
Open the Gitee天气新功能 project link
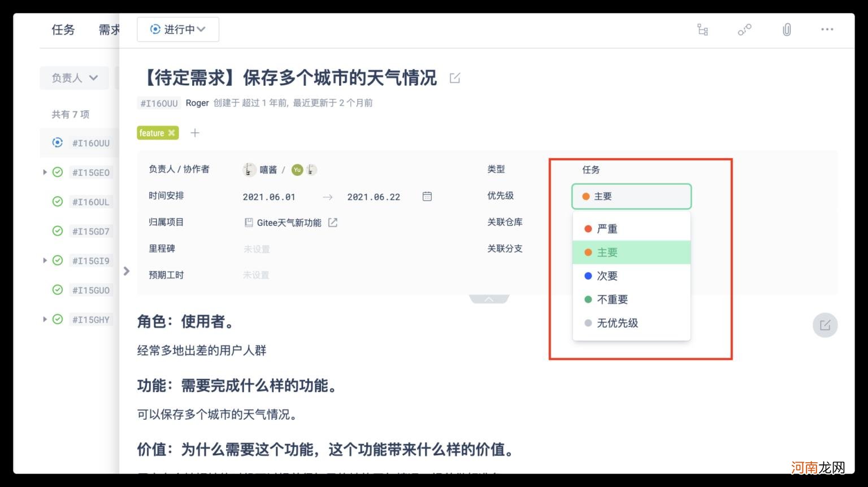[289, 223]
